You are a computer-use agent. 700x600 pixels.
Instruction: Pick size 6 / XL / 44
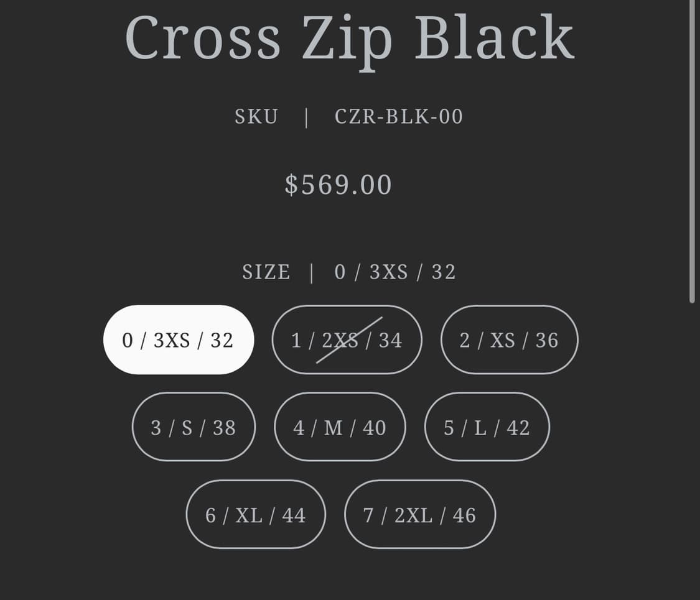[x=256, y=515]
